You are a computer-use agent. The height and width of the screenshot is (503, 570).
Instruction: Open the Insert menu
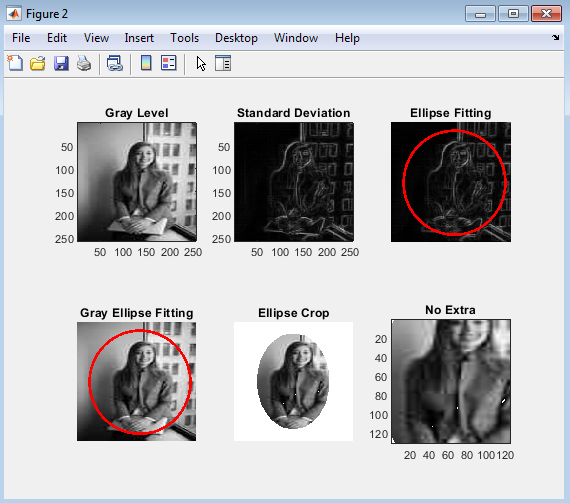tap(139, 38)
